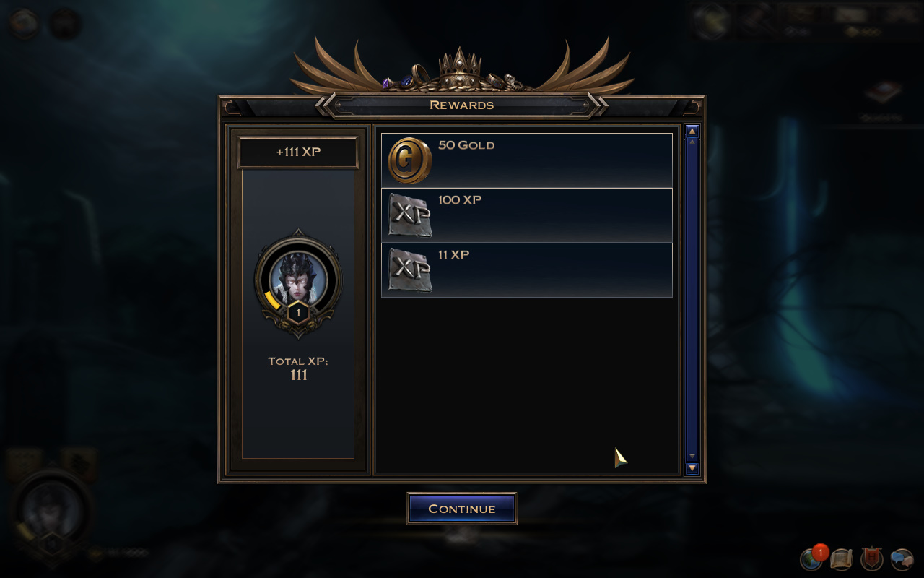
Task: Click the gold coin reward icon
Action: tap(410, 160)
